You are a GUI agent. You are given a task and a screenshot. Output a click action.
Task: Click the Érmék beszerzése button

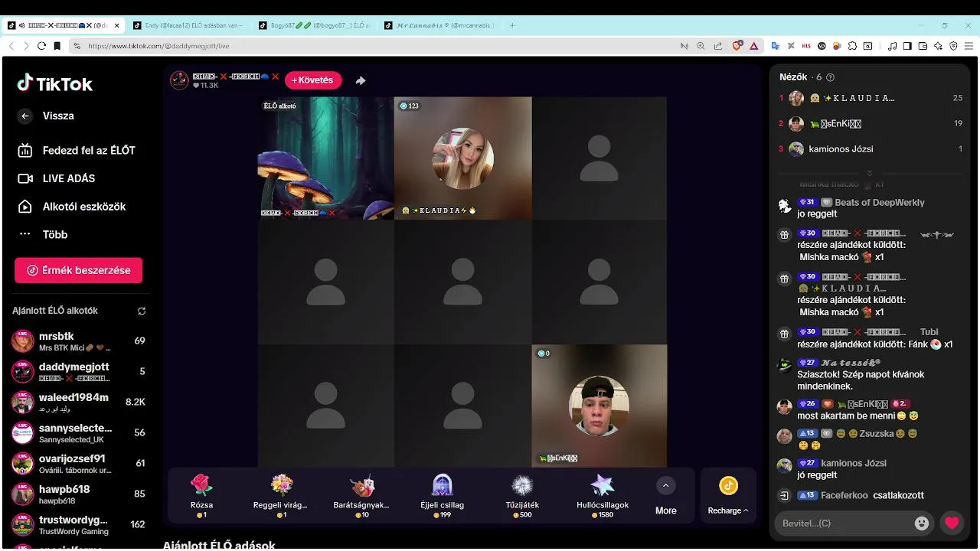point(78,270)
